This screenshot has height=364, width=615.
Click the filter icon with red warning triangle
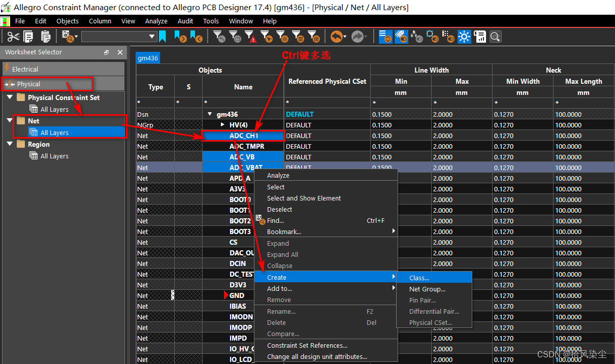(249, 37)
